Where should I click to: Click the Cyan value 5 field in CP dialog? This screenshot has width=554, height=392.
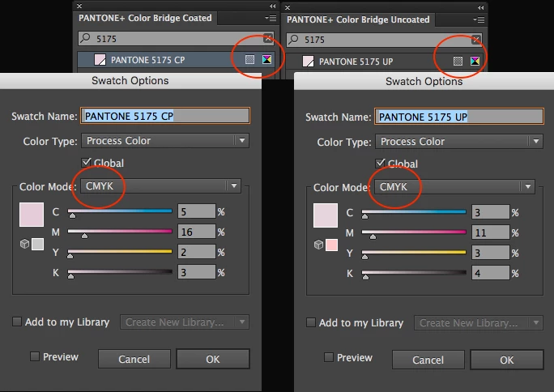197,211
